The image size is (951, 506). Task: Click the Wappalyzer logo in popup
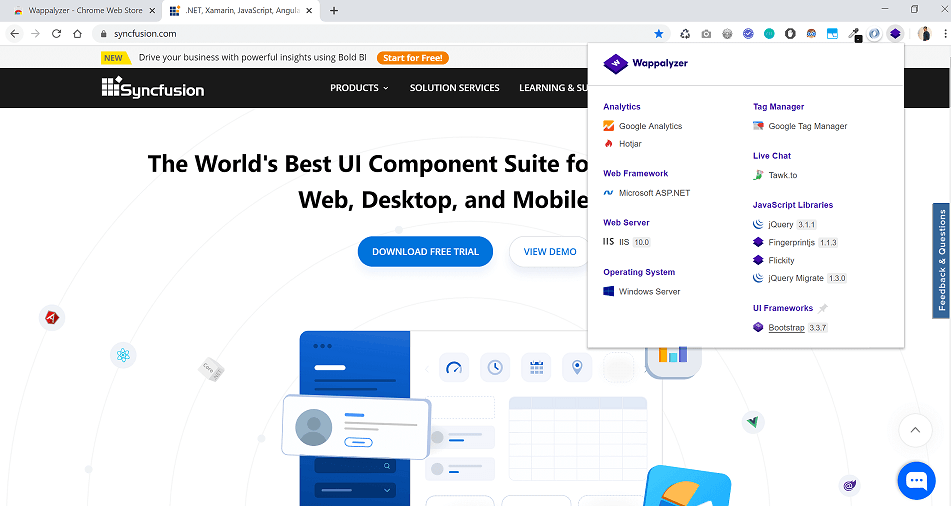pos(646,63)
